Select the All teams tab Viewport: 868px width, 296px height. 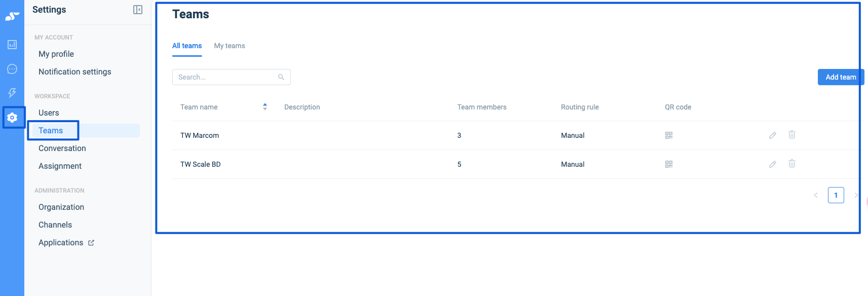pos(187,46)
